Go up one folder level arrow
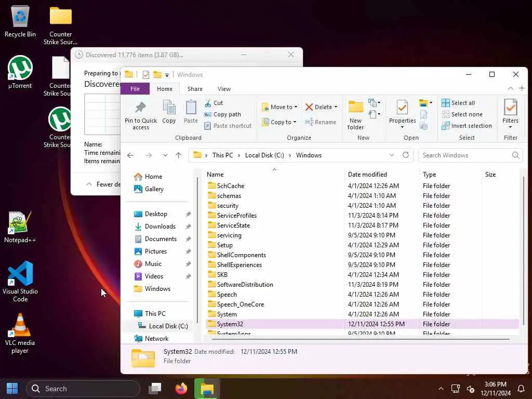 [179, 155]
